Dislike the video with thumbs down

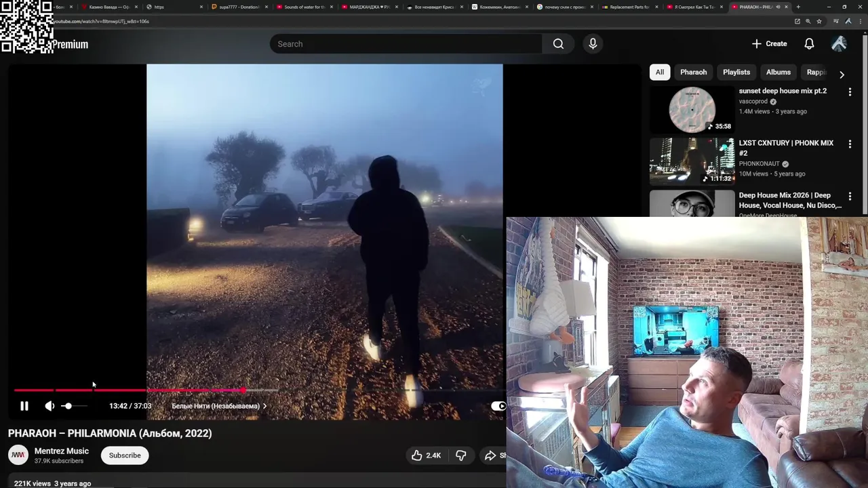(x=461, y=455)
